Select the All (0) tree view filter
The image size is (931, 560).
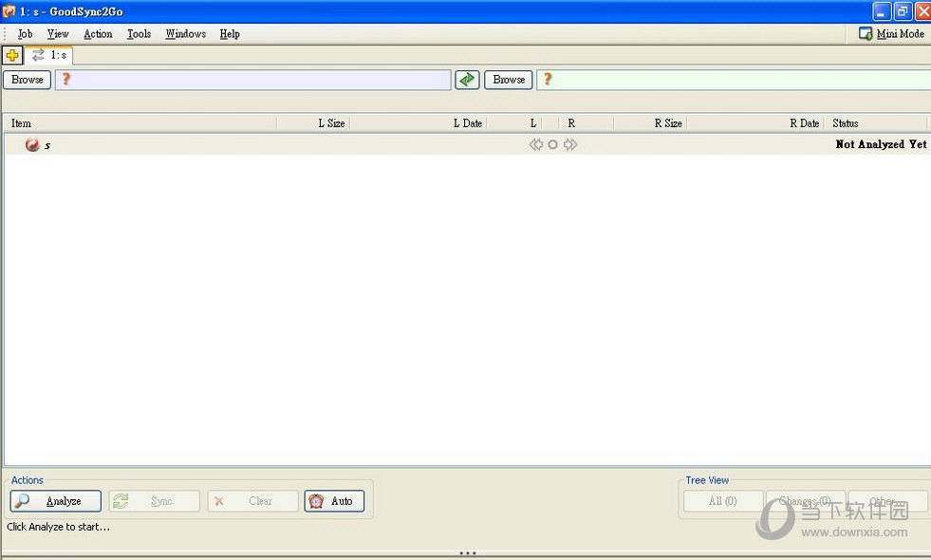723,501
